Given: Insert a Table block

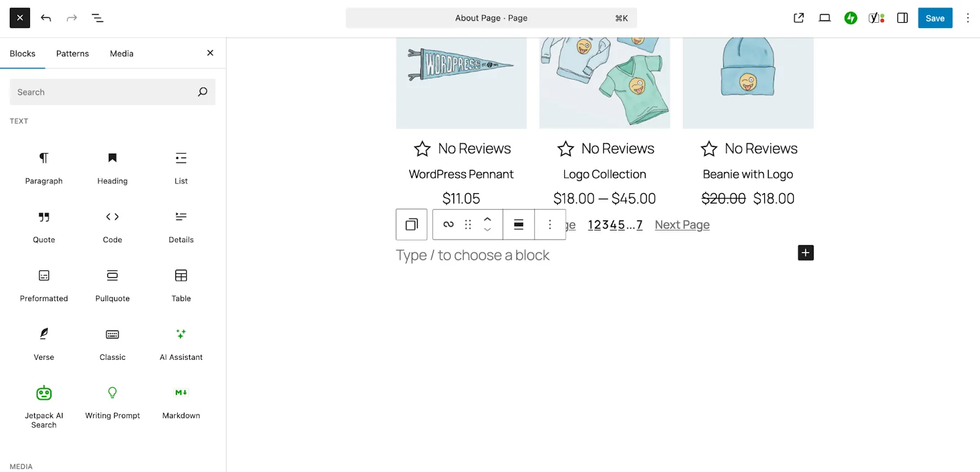Looking at the screenshot, I should (x=181, y=286).
